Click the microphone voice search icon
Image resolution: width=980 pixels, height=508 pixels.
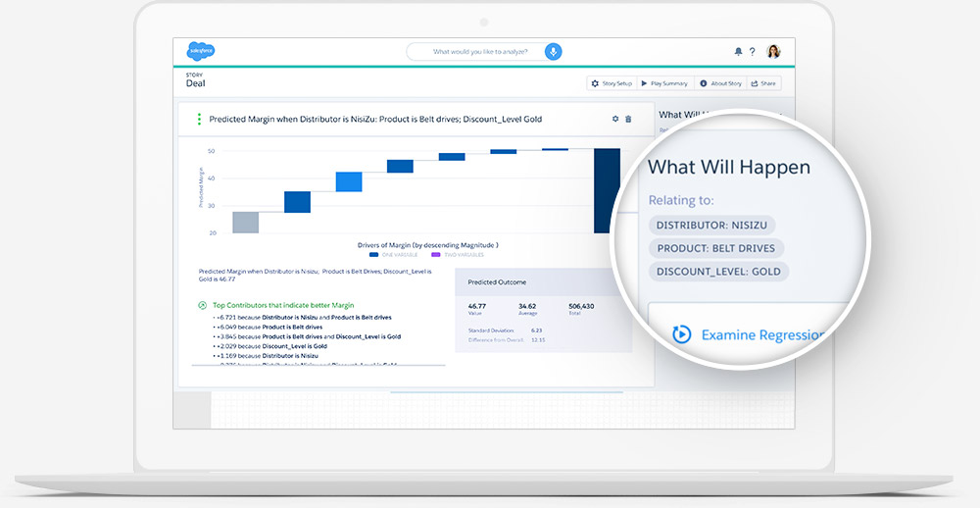553,52
